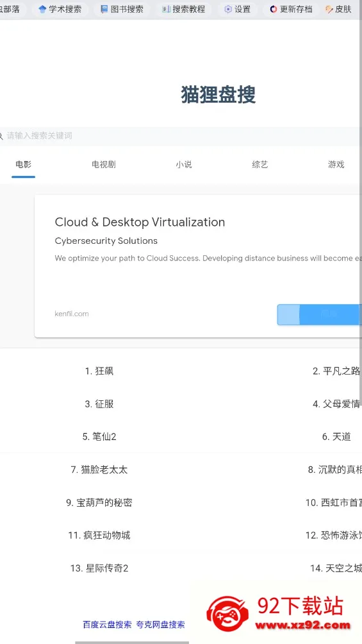The image size is (362, 644).
Task: Click the circular icon of 更新存档
Action: (274, 9)
